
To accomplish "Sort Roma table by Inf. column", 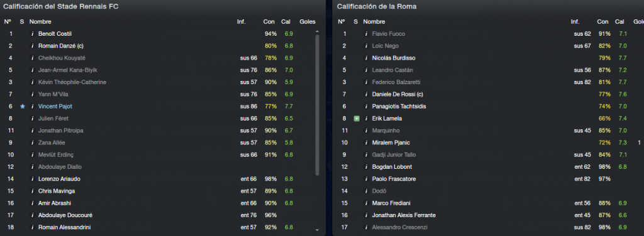I will [x=575, y=22].
